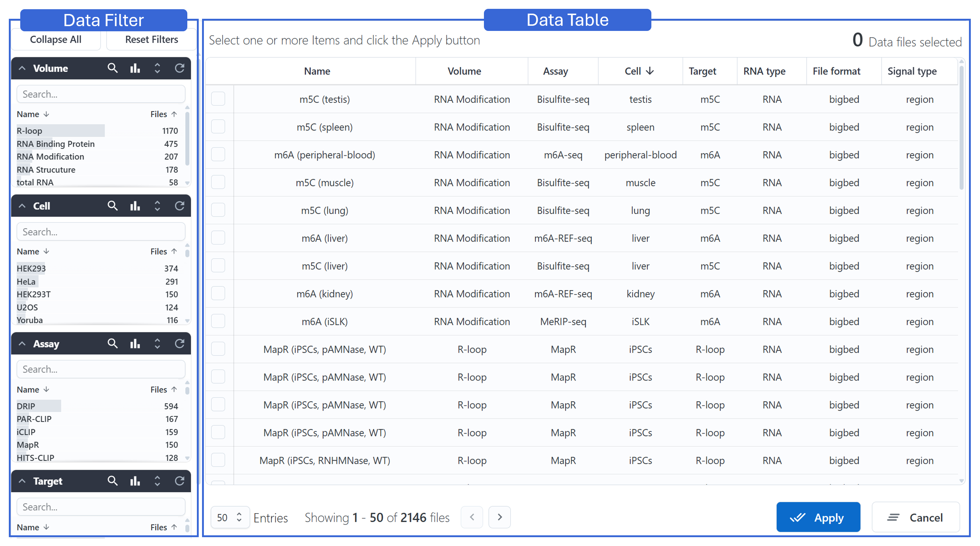Collapse the Volume filter panel chevron
This screenshot has height=546, width=980.
point(22,68)
